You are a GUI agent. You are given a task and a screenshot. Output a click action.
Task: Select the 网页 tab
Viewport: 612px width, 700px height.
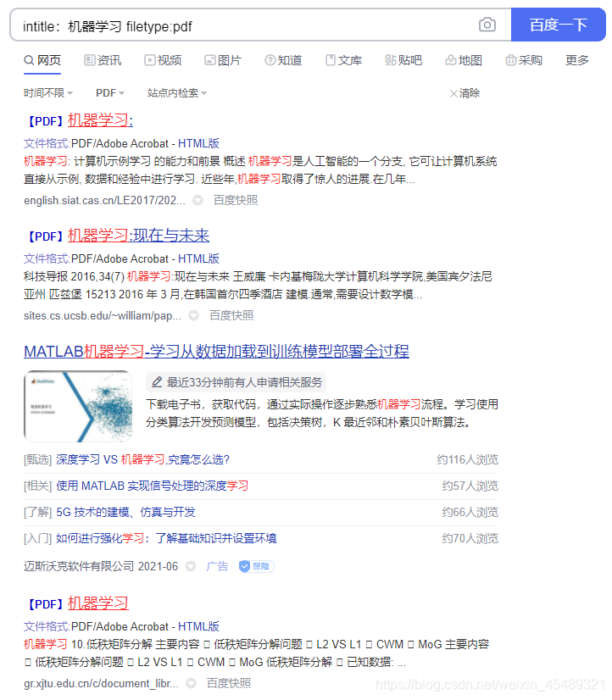click(x=42, y=60)
